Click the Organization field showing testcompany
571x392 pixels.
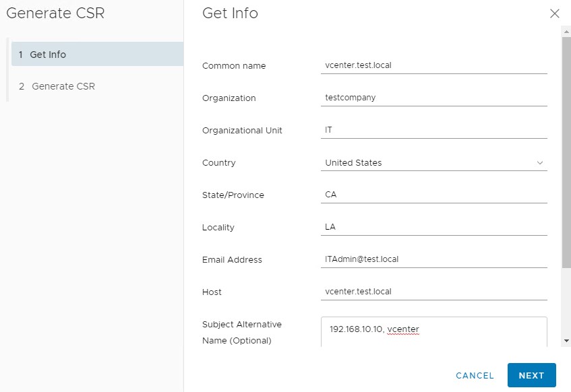pos(433,98)
